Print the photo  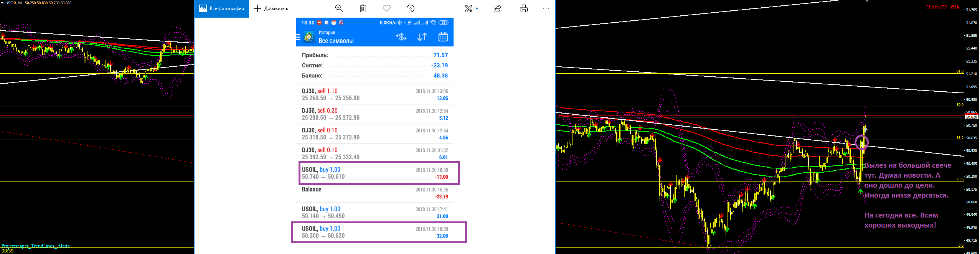pyautogui.click(x=524, y=8)
